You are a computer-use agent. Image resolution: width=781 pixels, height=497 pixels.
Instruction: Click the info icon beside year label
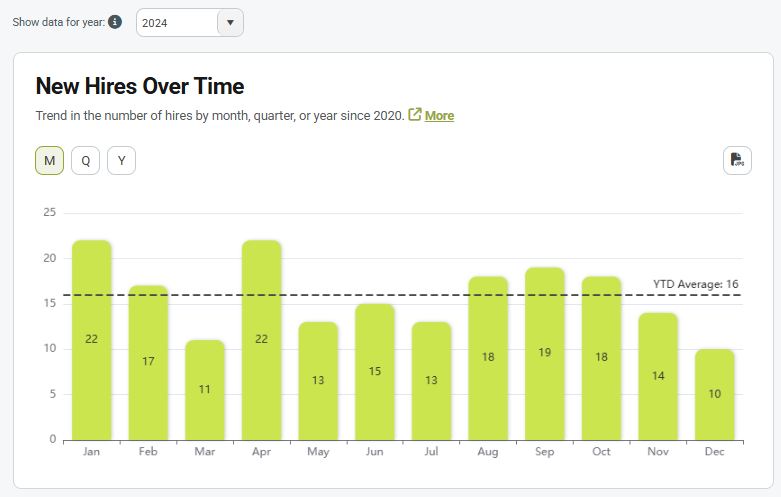coord(115,22)
